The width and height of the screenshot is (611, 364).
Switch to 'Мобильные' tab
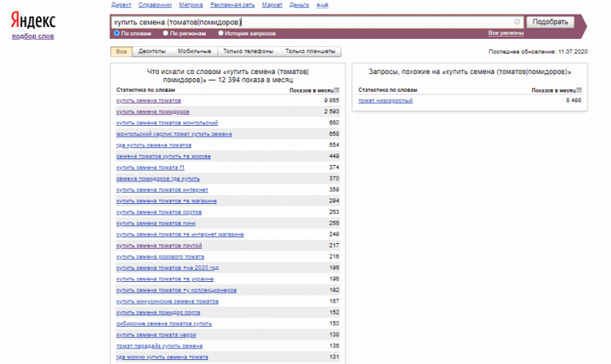click(194, 51)
